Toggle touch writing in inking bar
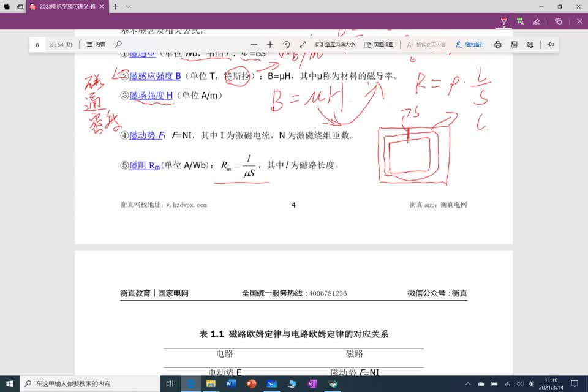 pos(559,21)
